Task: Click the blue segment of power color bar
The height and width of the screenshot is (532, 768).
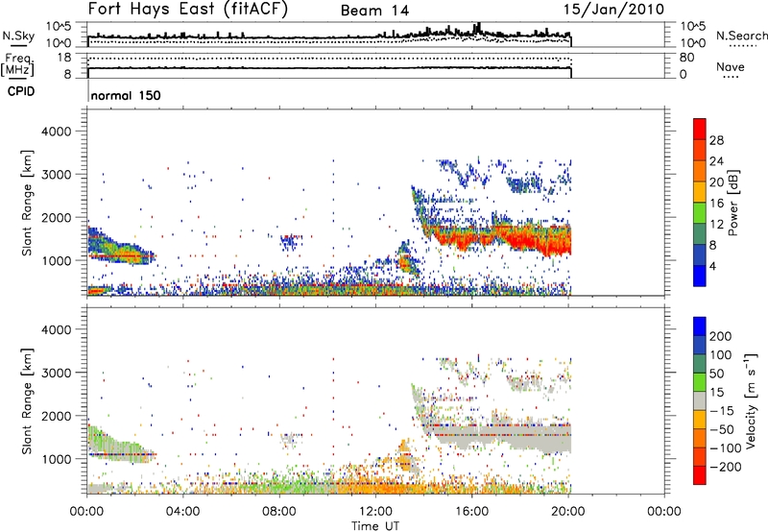Action: [x=700, y=276]
